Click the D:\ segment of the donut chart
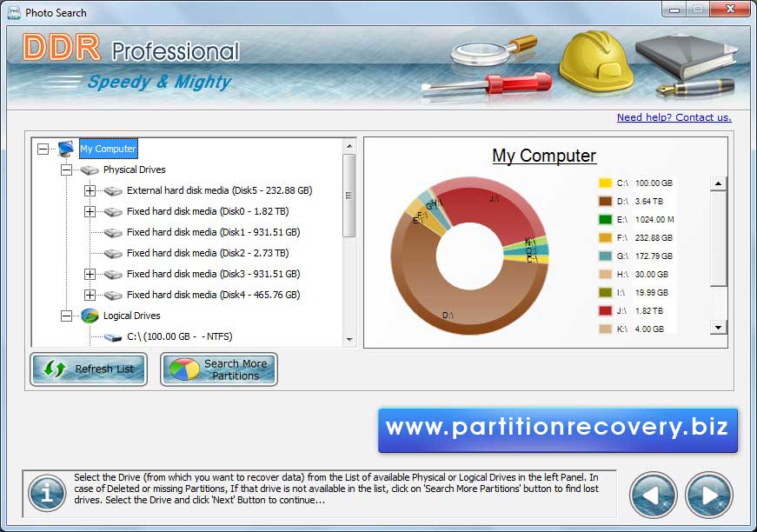The width and height of the screenshot is (757, 532). (454, 309)
